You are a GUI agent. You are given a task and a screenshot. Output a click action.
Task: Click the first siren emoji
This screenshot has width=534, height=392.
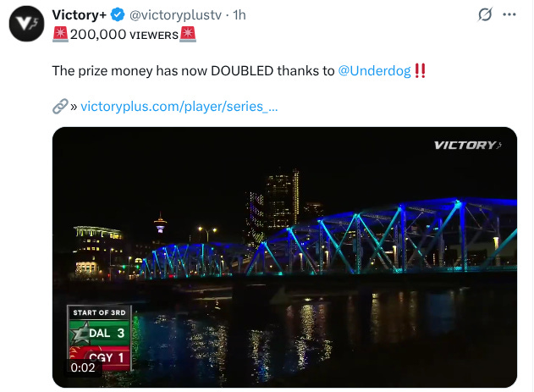60,34
